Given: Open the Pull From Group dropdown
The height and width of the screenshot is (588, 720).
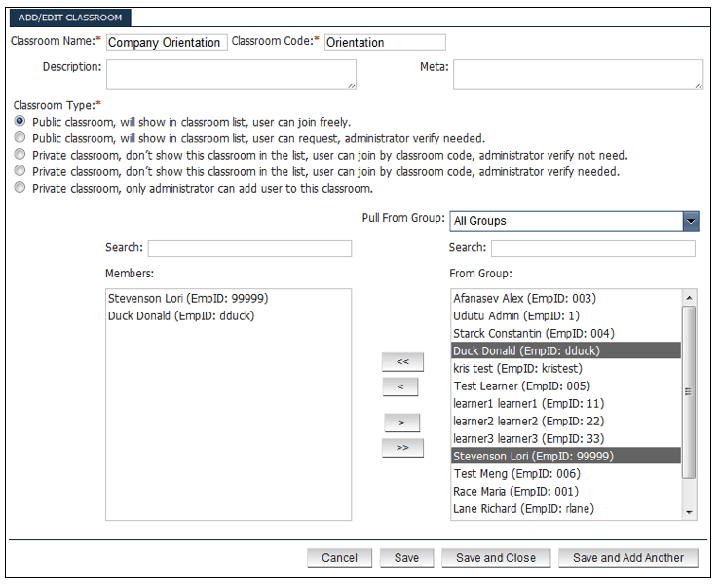Looking at the screenshot, I should [574, 221].
